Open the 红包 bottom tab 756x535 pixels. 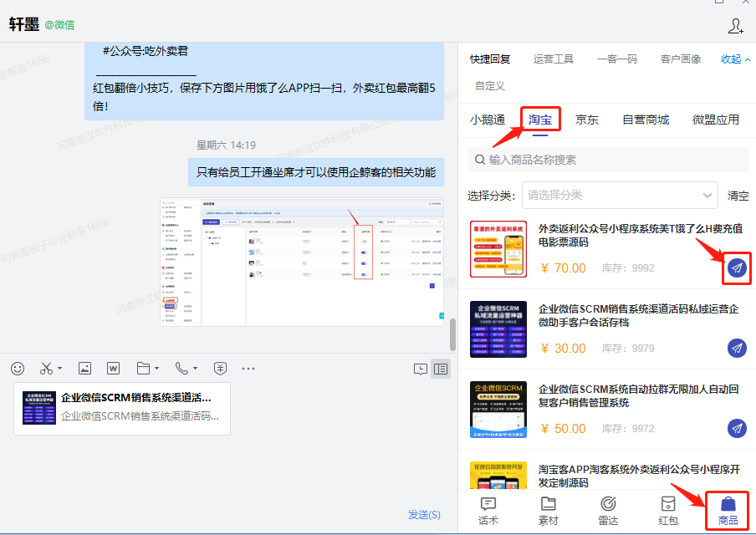tap(668, 512)
